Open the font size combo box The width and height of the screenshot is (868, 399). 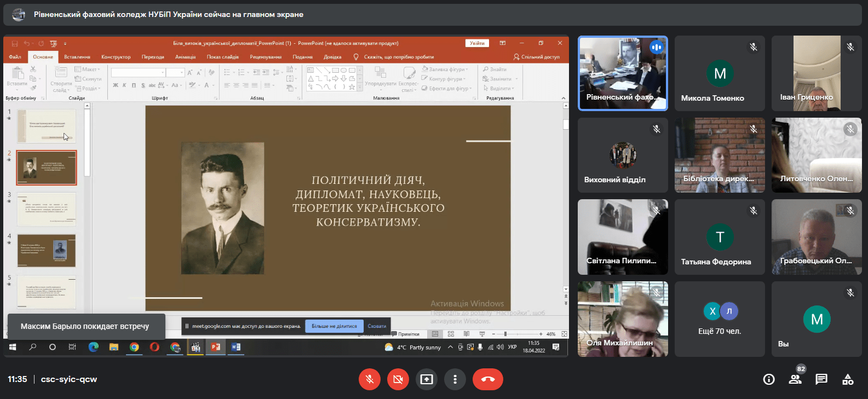(175, 72)
